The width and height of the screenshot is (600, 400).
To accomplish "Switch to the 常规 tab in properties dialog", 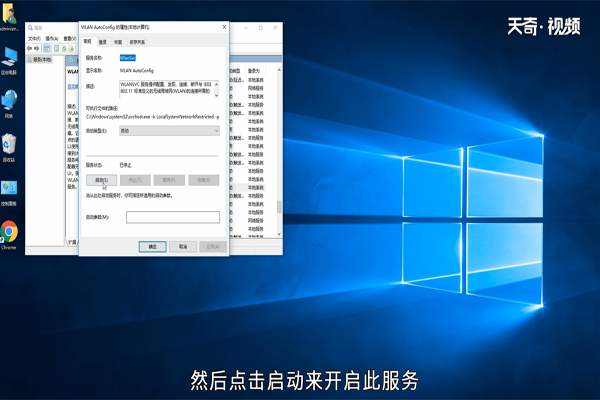I will point(88,41).
